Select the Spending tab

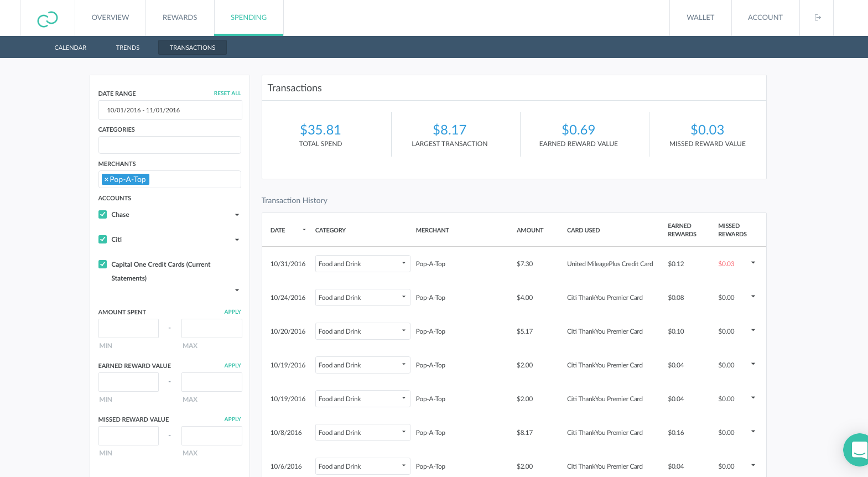tap(248, 18)
